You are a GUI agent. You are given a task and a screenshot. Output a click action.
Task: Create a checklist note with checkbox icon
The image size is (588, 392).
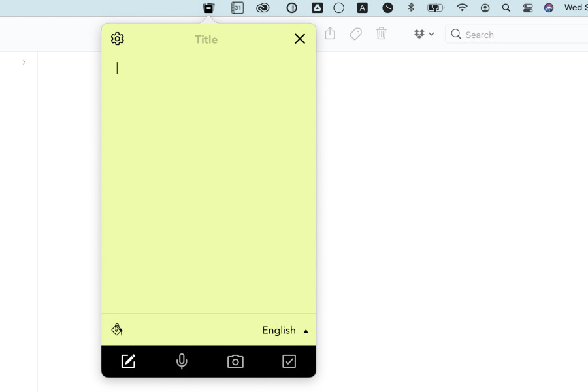coord(289,361)
